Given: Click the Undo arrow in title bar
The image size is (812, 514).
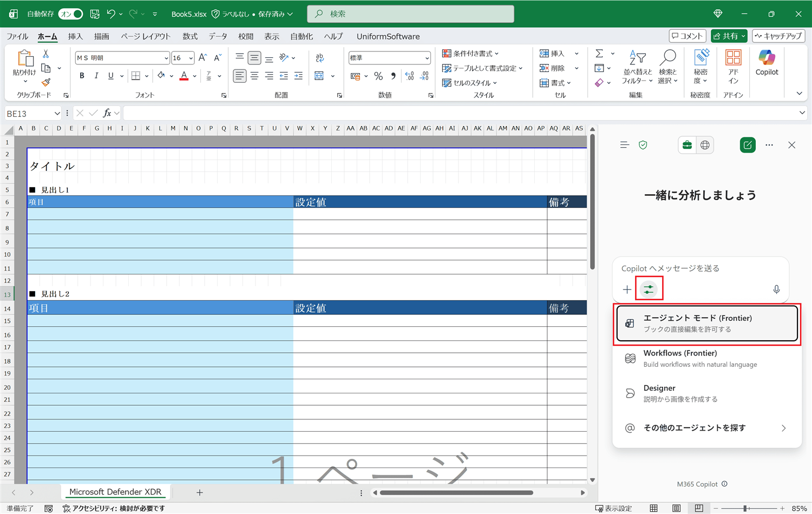Looking at the screenshot, I should 111,14.
